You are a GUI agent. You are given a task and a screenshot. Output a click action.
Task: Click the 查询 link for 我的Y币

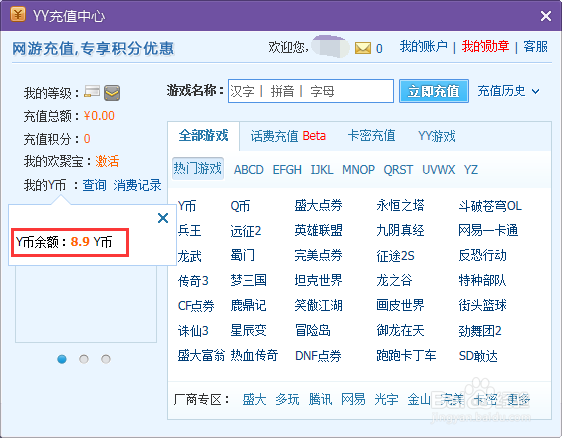(x=95, y=185)
